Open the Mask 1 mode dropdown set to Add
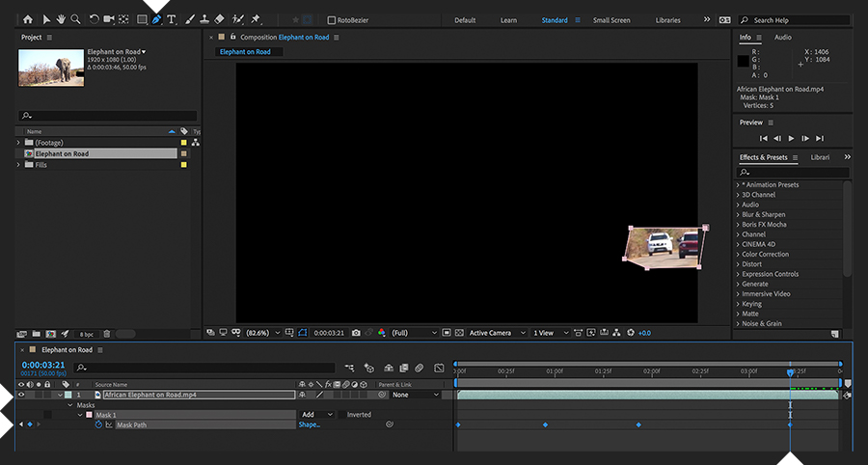 tap(317, 415)
